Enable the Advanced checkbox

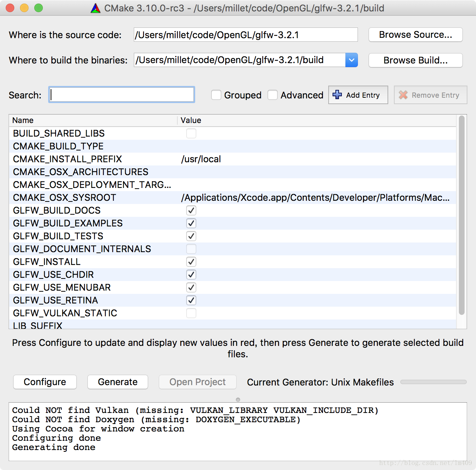pos(273,95)
